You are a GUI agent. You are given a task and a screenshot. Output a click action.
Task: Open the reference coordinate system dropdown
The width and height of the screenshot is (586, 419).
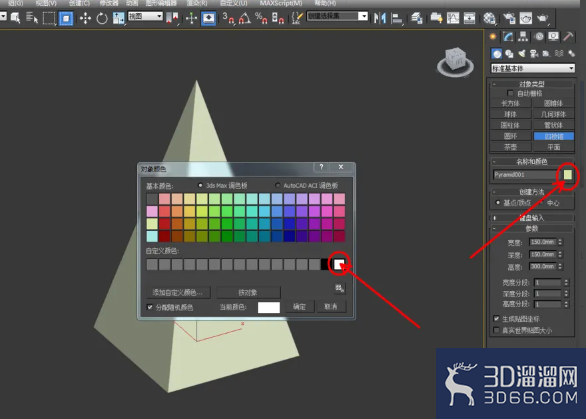(145, 16)
